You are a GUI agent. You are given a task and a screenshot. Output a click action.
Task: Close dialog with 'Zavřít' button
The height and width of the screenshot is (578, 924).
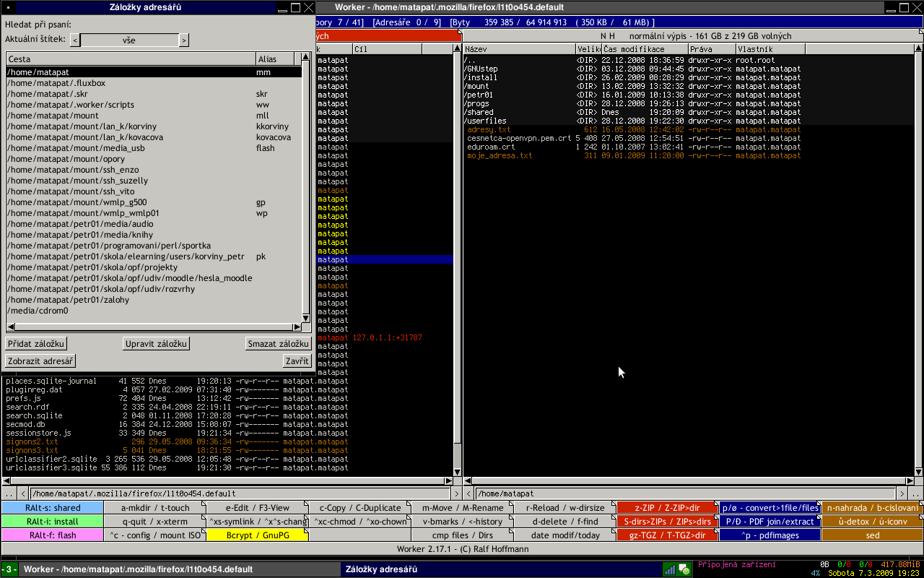coord(297,361)
